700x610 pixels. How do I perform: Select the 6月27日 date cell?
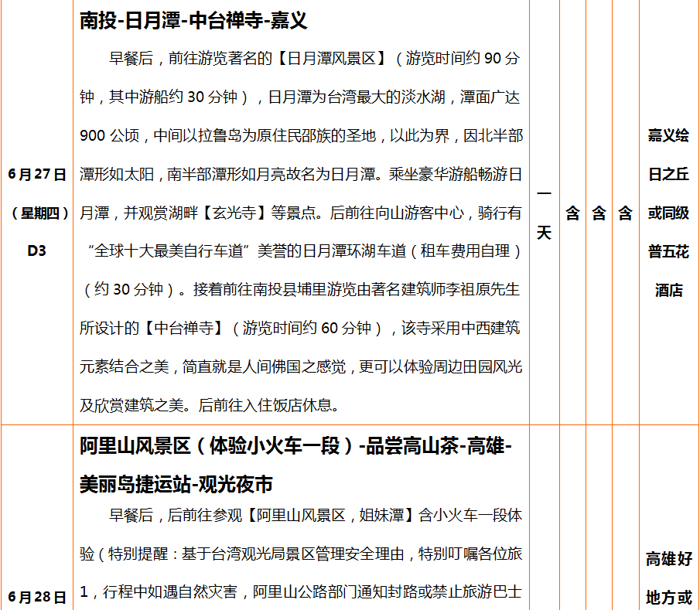(x=37, y=174)
